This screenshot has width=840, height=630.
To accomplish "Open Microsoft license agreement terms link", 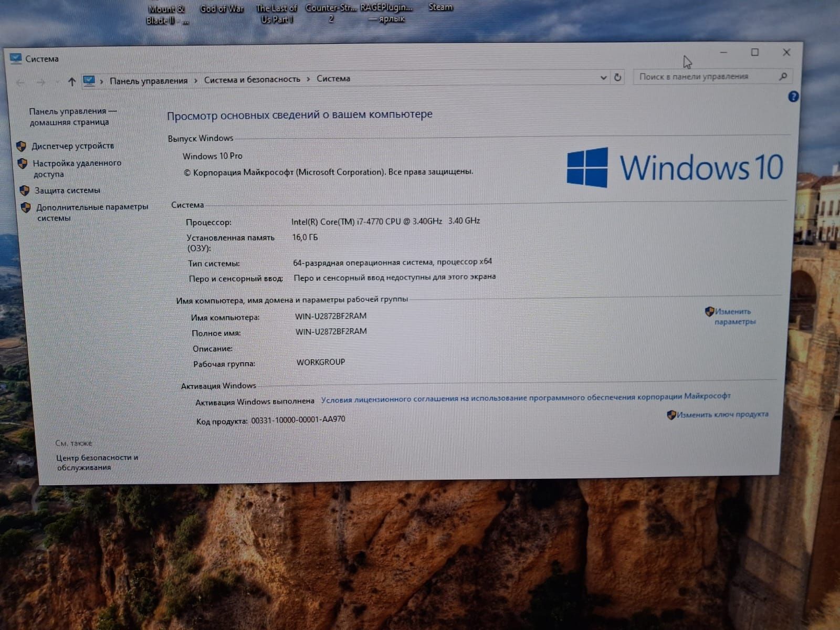I will pos(526,397).
